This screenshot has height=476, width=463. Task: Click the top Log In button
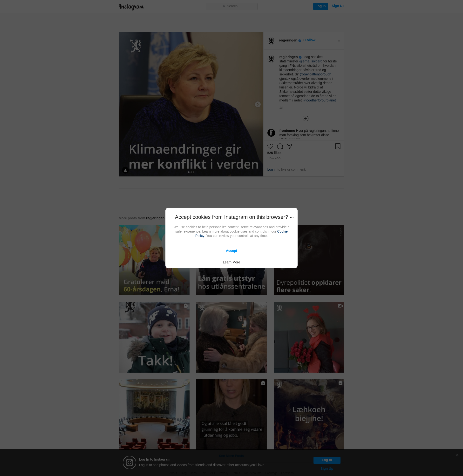point(320,6)
